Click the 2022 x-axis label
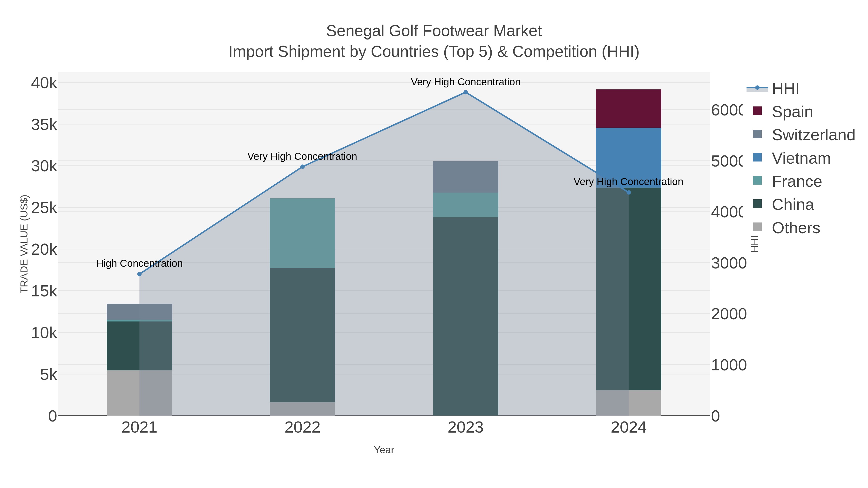 point(303,428)
